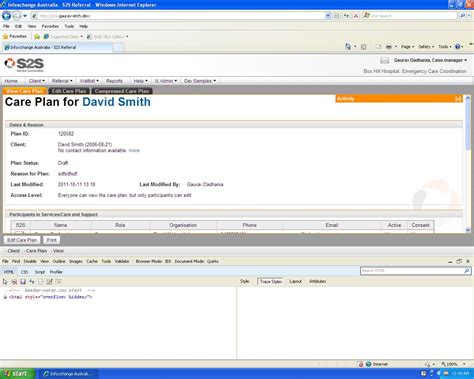The image size is (474, 379).
Task: Click the browser Back arrow button
Action: (x=6, y=16)
